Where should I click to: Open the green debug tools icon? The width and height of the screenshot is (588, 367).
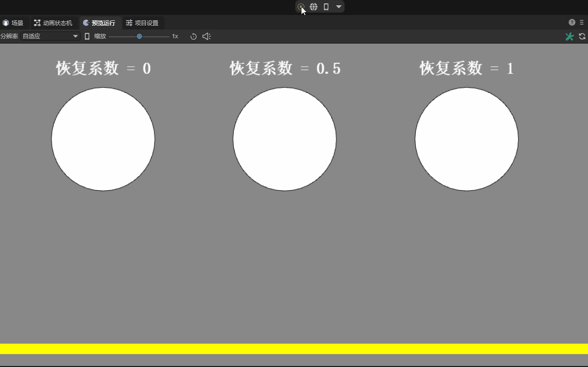pyautogui.click(x=570, y=36)
